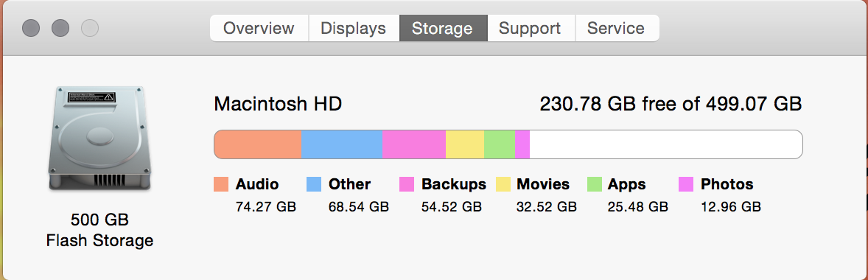Click the 500 GB Flash Storage label
868x280 pixels.
tap(99, 230)
